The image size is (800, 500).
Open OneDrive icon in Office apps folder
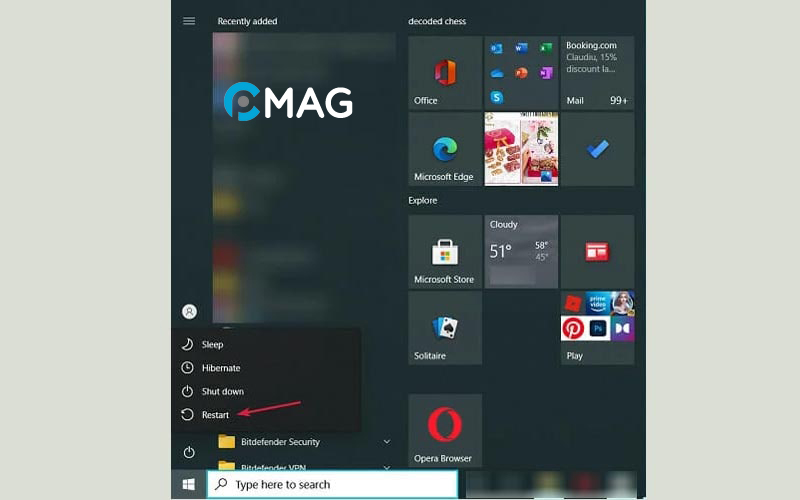496,73
